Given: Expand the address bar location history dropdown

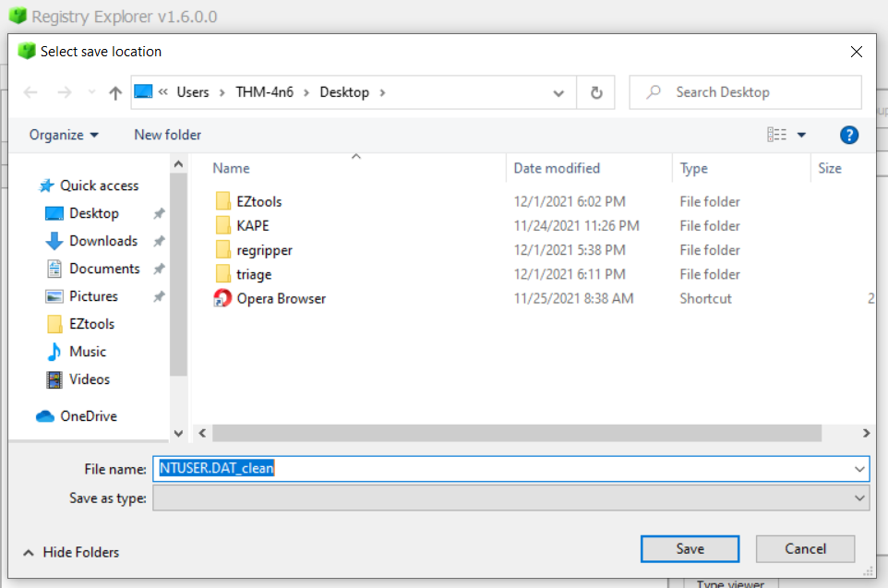Looking at the screenshot, I should click(x=558, y=91).
